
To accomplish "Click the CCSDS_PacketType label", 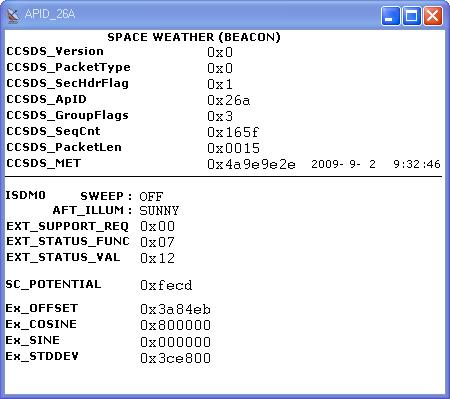I will tap(68, 67).
